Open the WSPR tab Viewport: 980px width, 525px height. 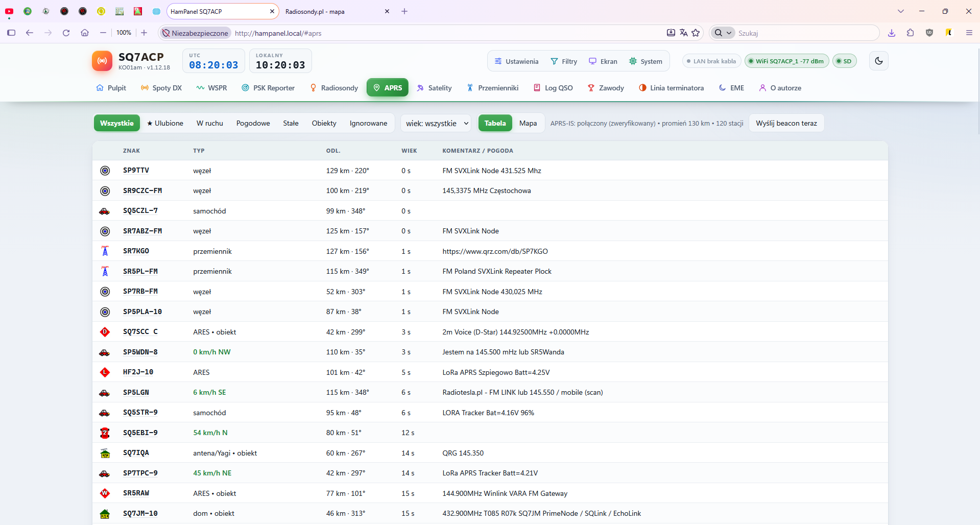tap(211, 88)
